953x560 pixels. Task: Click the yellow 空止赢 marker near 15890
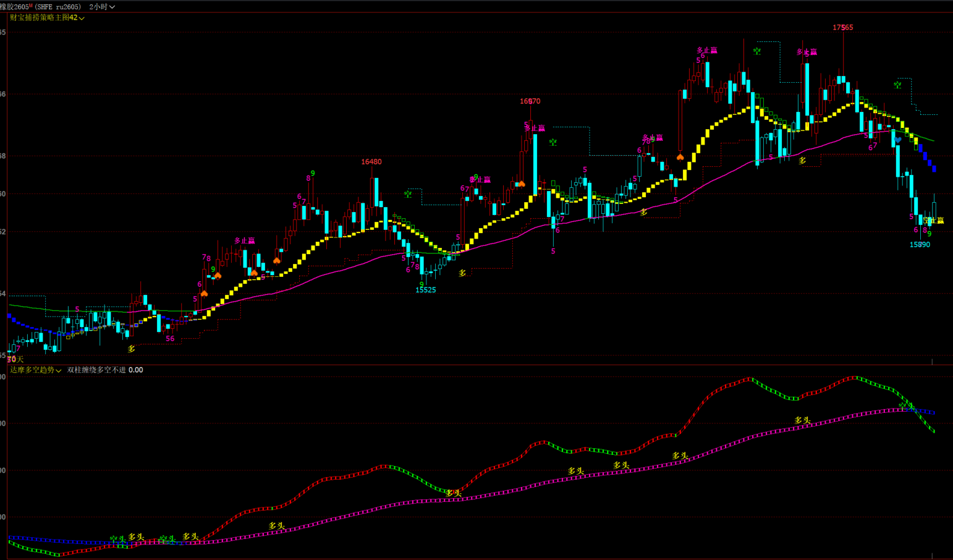tap(933, 220)
